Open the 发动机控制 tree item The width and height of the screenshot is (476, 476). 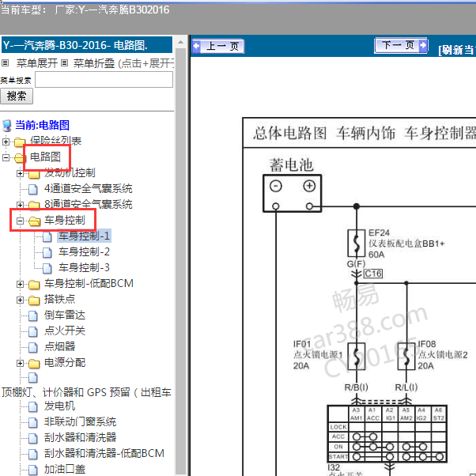pos(70,172)
